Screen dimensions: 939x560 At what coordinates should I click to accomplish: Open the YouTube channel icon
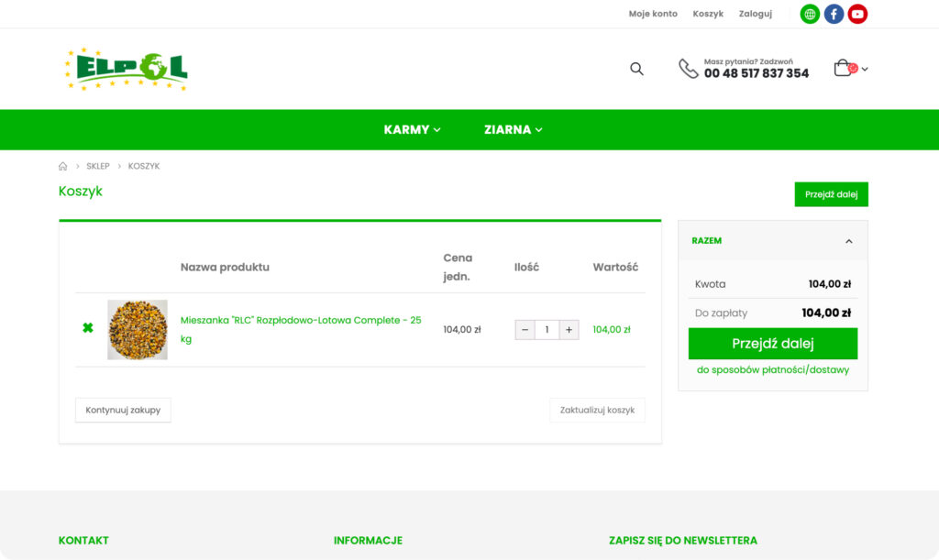(857, 14)
